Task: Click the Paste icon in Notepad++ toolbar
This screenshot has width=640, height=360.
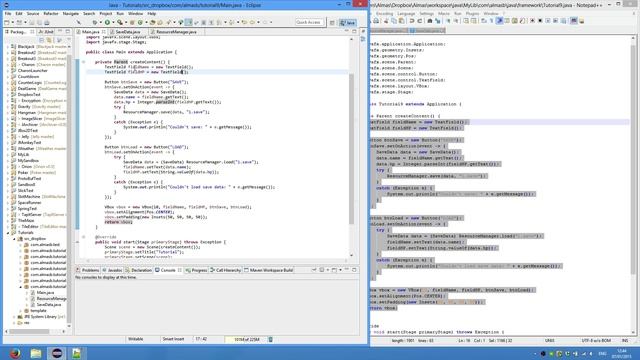Action: pos(401,21)
